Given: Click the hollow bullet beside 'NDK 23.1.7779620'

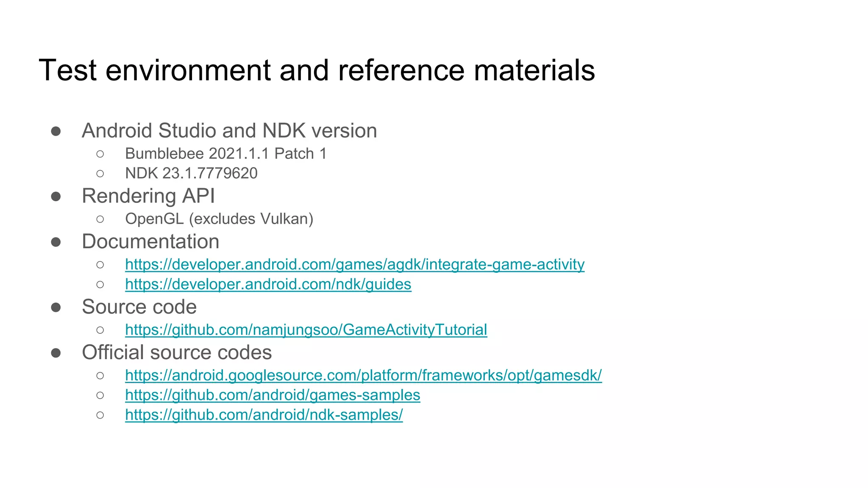Looking at the screenshot, I should coord(100,173).
